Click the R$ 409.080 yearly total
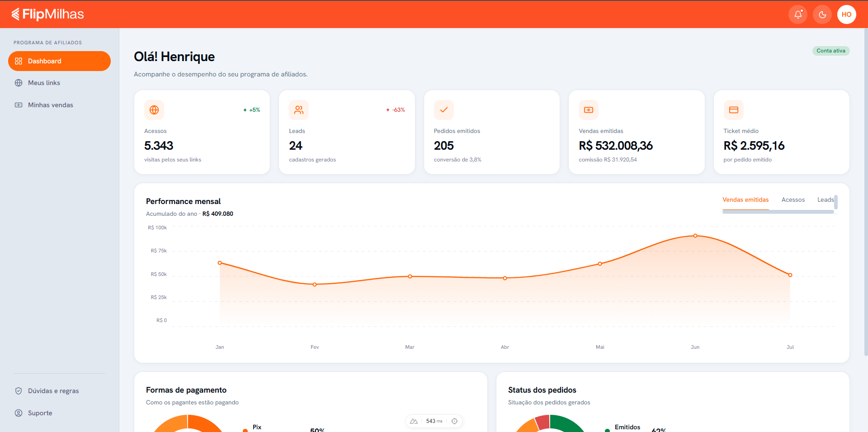 (218, 214)
